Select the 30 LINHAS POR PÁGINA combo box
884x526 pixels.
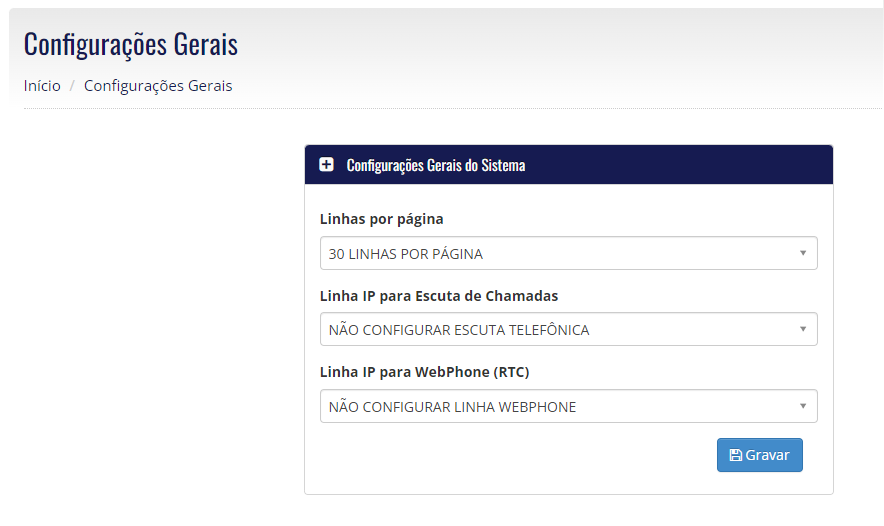(x=568, y=253)
